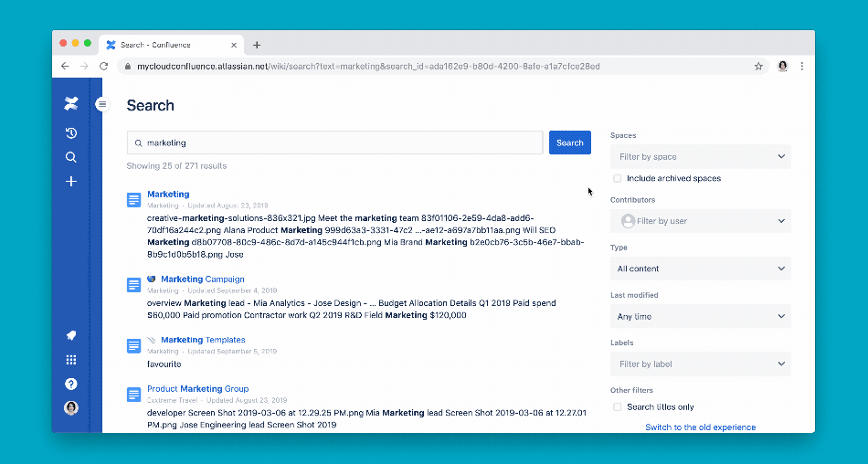
Task: Click Switch to the old experience link
Action: tap(700, 427)
